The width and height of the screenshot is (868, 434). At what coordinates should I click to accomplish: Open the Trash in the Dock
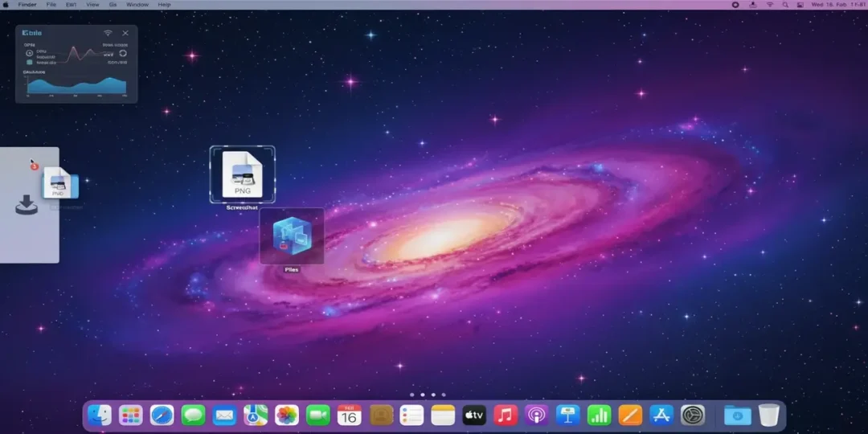[769, 416]
